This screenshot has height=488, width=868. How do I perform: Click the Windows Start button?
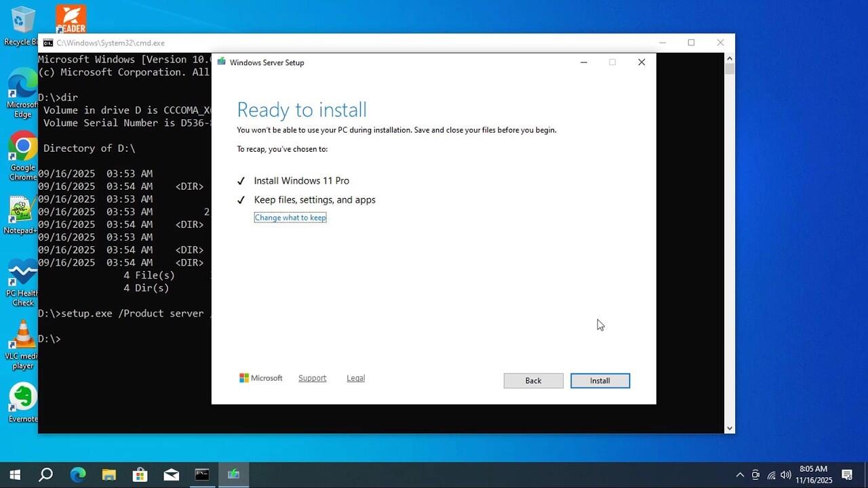tap(14, 474)
